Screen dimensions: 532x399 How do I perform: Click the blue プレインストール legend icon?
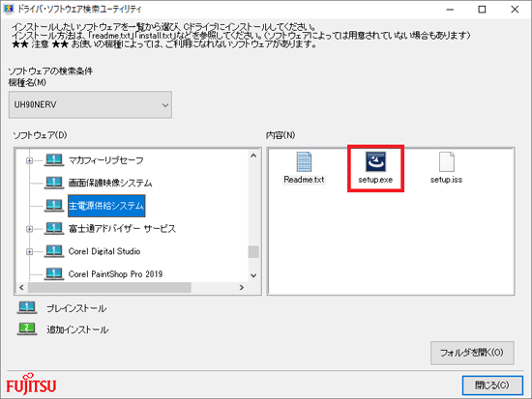point(27,308)
